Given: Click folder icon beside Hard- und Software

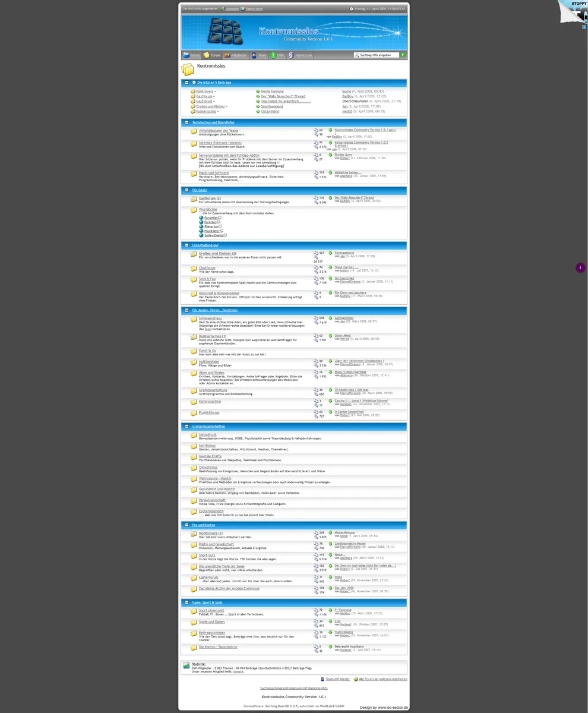Looking at the screenshot, I should click(x=194, y=174).
